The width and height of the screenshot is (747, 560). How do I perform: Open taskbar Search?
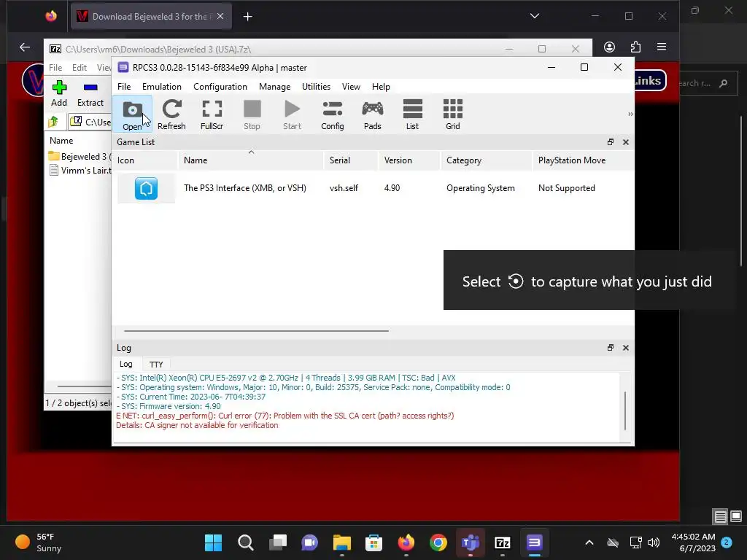(x=245, y=542)
